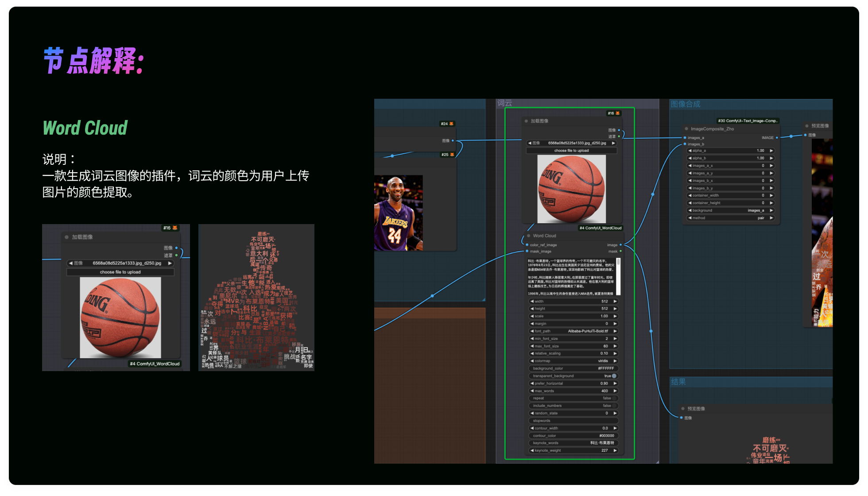This screenshot has width=868, height=496.
Task: Click choose file to upload in left inset
Action: coord(120,272)
